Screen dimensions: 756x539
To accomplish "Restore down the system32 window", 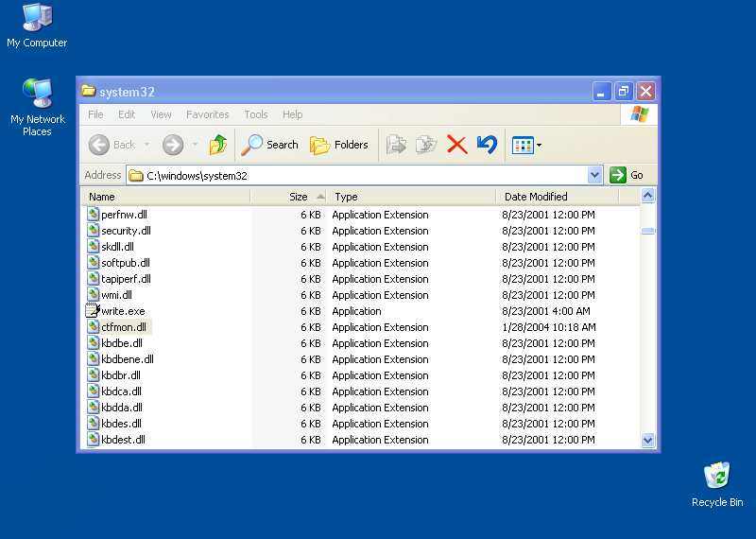I will point(624,91).
